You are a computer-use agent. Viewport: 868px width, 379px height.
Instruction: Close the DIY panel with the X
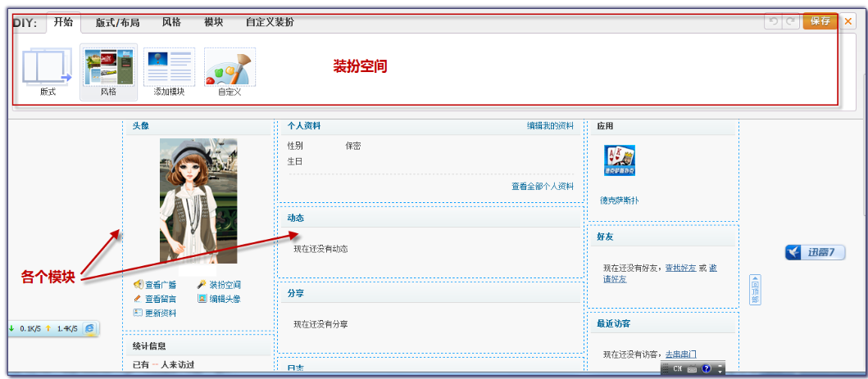point(848,22)
